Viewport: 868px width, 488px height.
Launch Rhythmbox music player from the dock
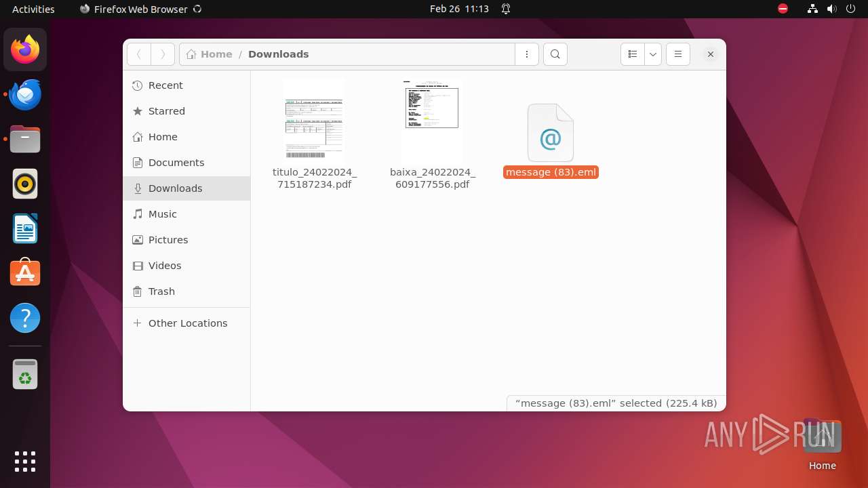click(x=25, y=184)
